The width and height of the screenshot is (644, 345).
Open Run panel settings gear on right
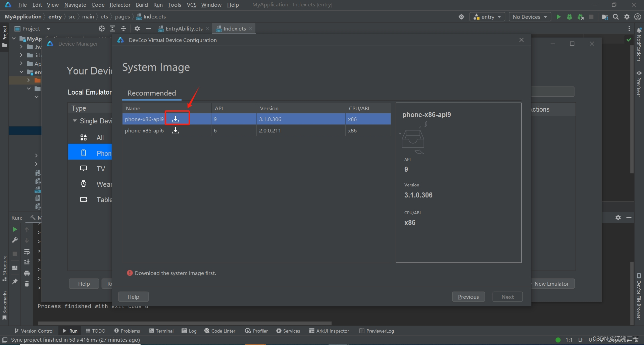point(618,218)
